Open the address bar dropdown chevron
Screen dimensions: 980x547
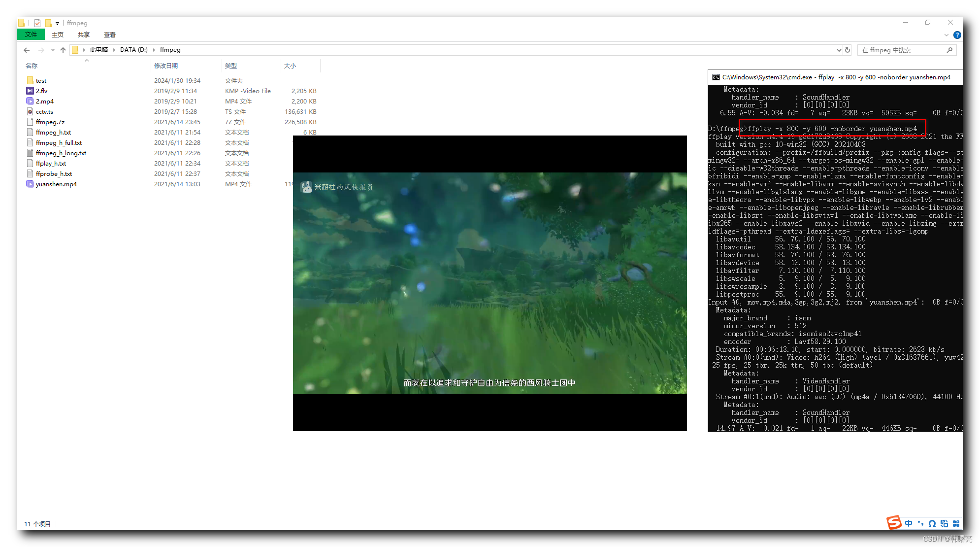(x=839, y=50)
